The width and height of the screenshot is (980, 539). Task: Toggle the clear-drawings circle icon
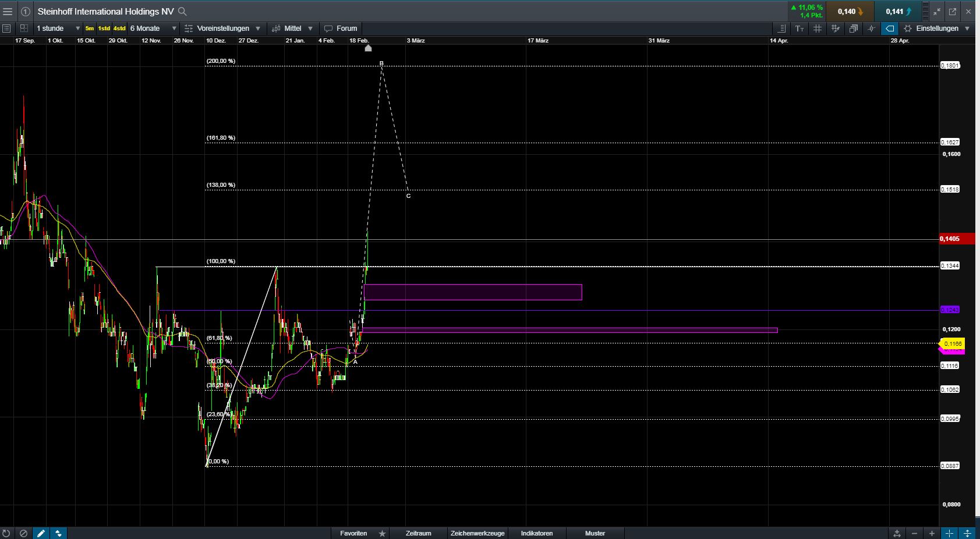(x=23, y=533)
